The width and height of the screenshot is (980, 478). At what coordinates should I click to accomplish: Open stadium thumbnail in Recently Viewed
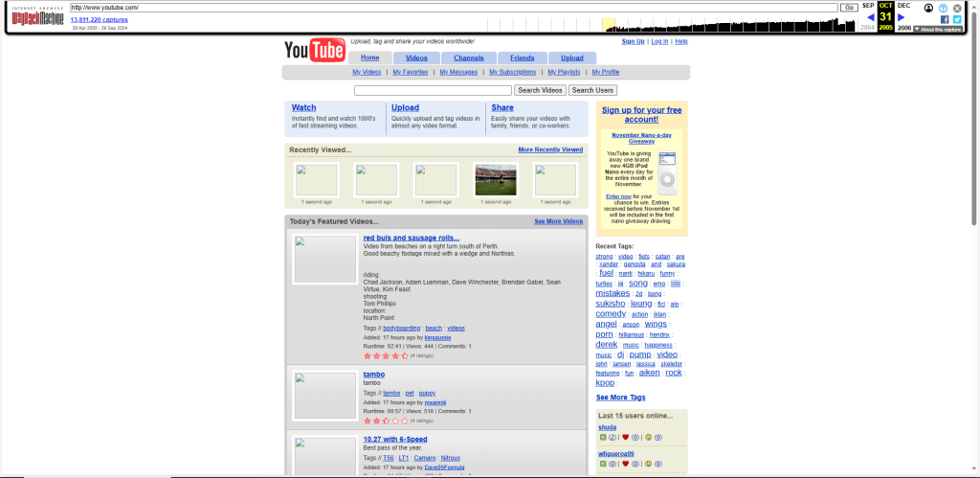[x=496, y=179]
